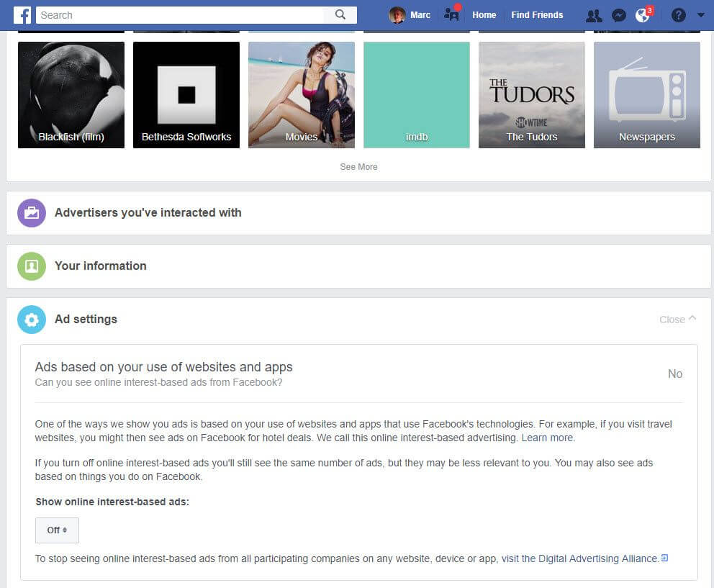Open the external link icon after Alliance

pos(665,558)
